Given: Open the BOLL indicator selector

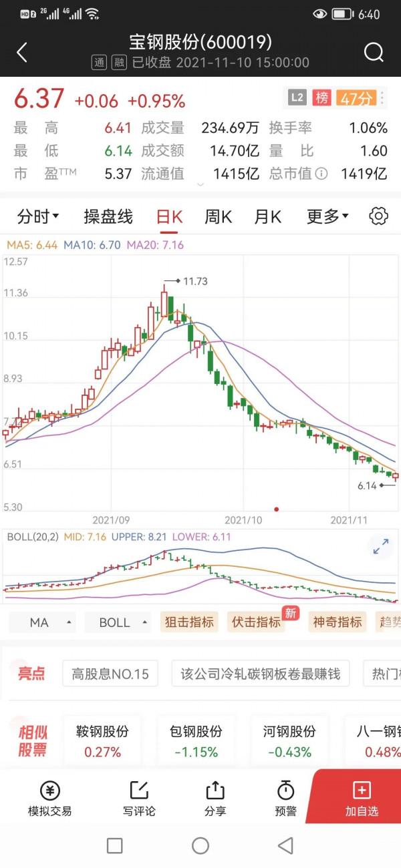Looking at the screenshot, I should click(118, 622).
